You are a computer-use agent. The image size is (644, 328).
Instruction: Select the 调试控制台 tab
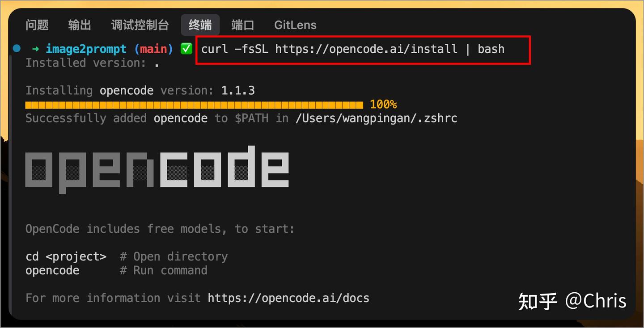140,25
